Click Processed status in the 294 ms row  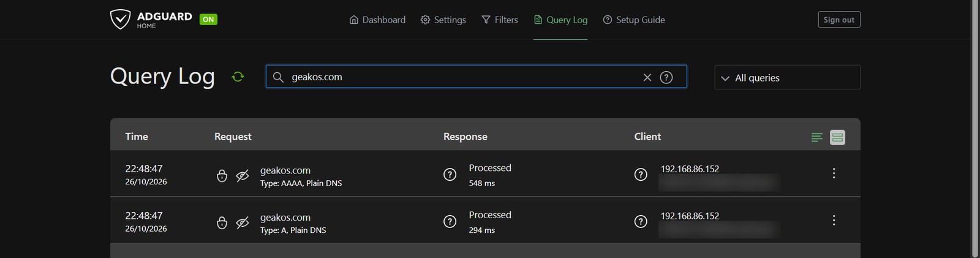pos(490,215)
